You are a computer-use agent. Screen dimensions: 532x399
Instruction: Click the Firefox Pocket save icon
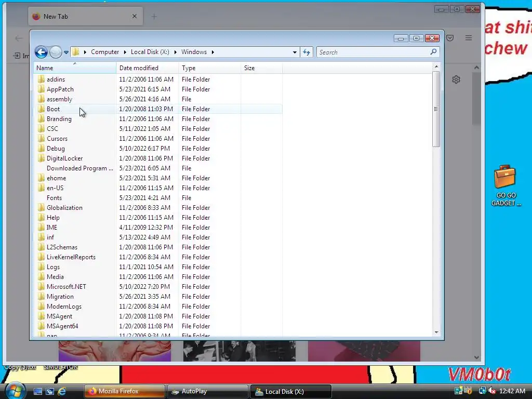tap(450, 38)
